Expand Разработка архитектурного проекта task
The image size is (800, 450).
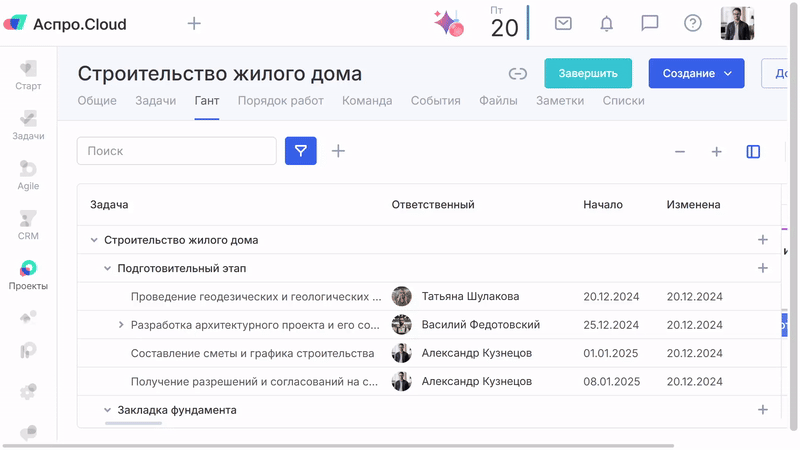121,325
